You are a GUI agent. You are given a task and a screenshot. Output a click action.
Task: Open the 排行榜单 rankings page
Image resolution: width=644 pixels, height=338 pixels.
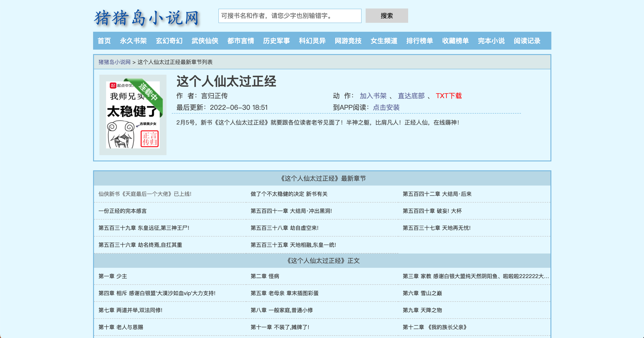point(419,41)
